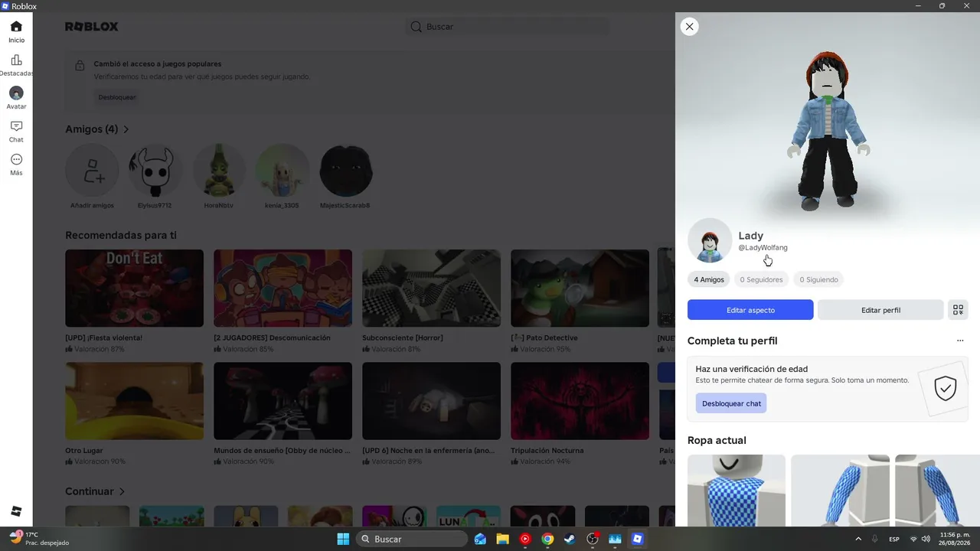The width and height of the screenshot is (980, 551).
Task: Open Google Chrome from the taskbar
Action: (547, 539)
